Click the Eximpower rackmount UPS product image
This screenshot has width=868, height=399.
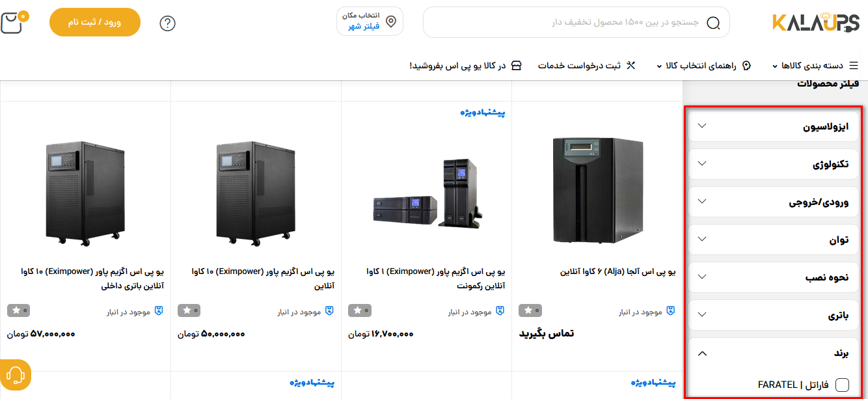(426, 193)
